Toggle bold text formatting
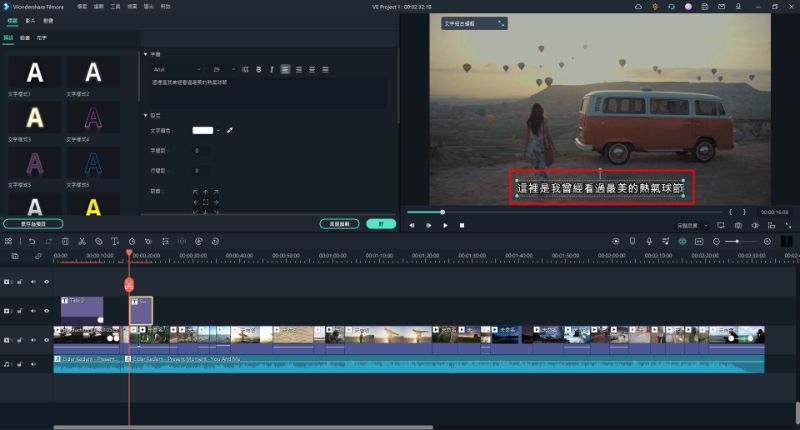This screenshot has width=800, height=430. pyautogui.click(x=259, y=69)
